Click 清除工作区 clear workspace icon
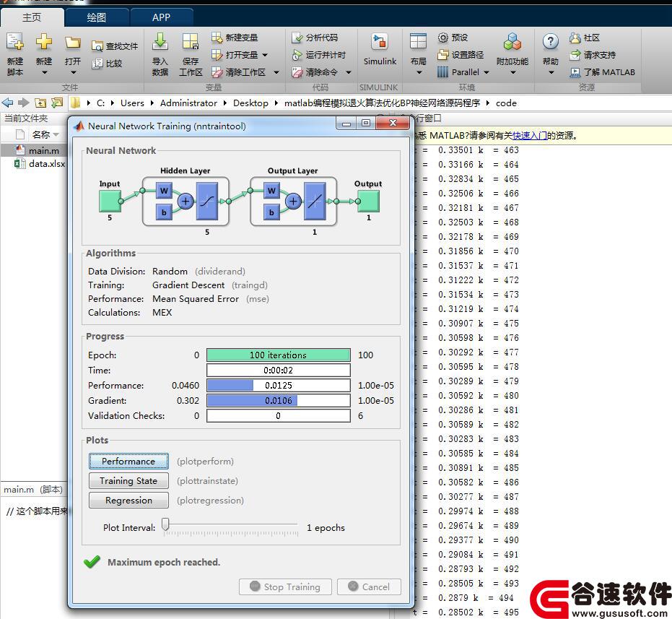Screen dimensions: 672x619 click(217, 72)
